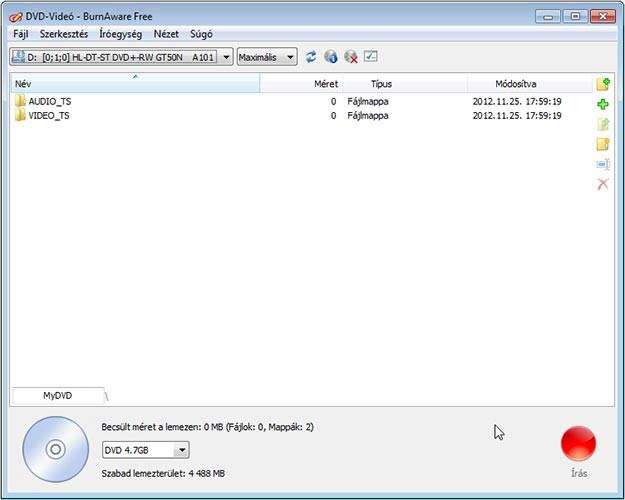625x500 pixels.
Task: Click the rename icon in sidebar
Action: click(603, 164)
